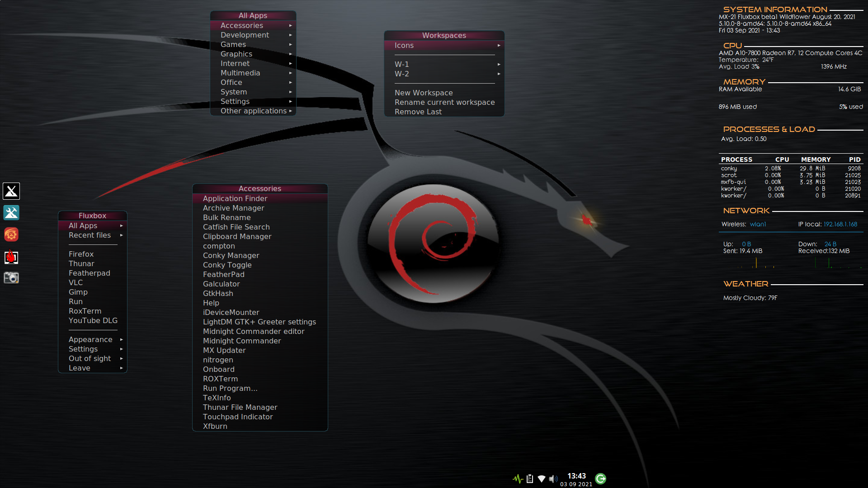Expand the Leave submenu

click(93, 368)
